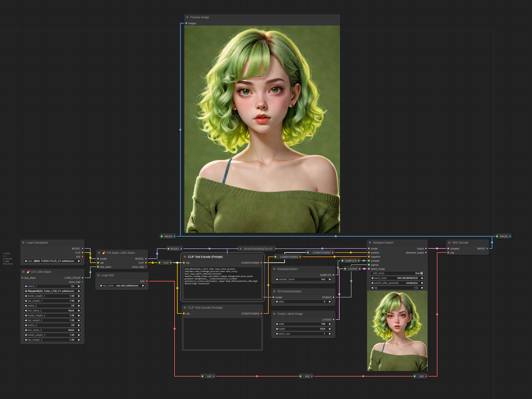
Task: Toggle the add_noise switch in SamplerCustom
Action: tap(421, 273)
